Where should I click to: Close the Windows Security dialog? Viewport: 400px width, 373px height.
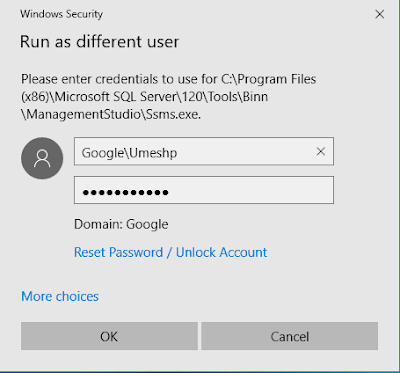click(x=380, y=14)
